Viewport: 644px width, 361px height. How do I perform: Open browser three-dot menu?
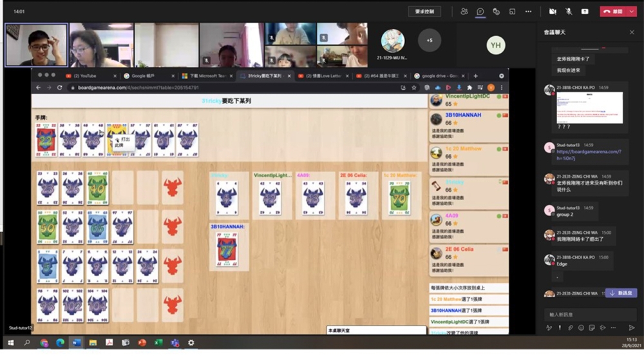pyautogui.click(x=502, y=88)
